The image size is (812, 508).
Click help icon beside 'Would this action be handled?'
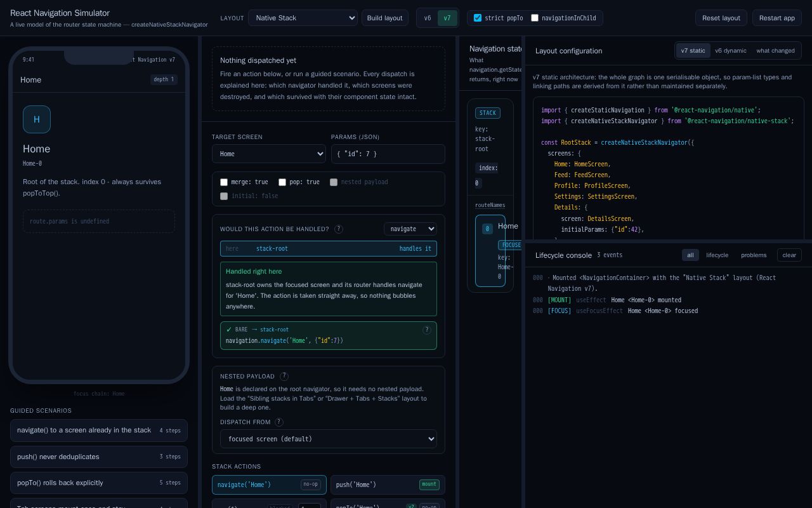pos(339,229)
